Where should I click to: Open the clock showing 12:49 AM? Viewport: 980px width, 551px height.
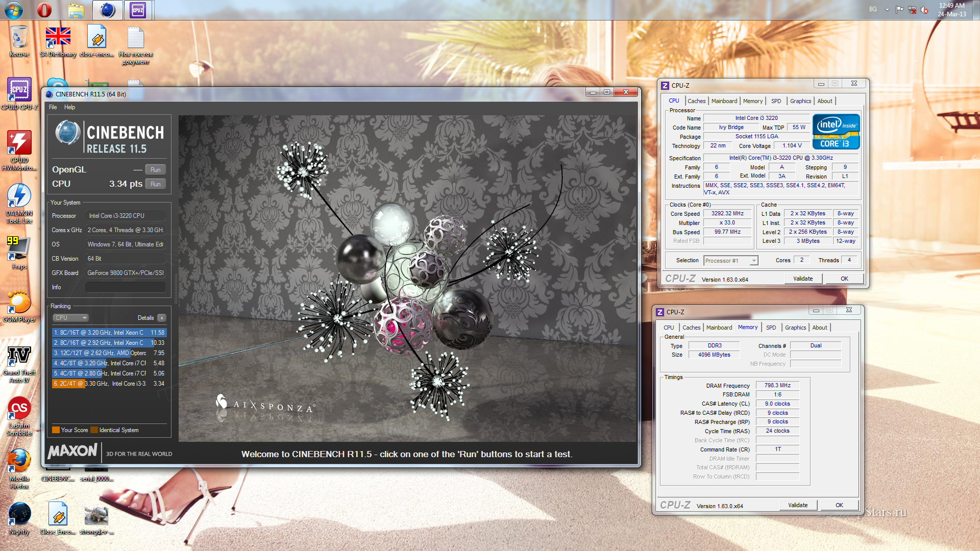(x=951, y=10)
